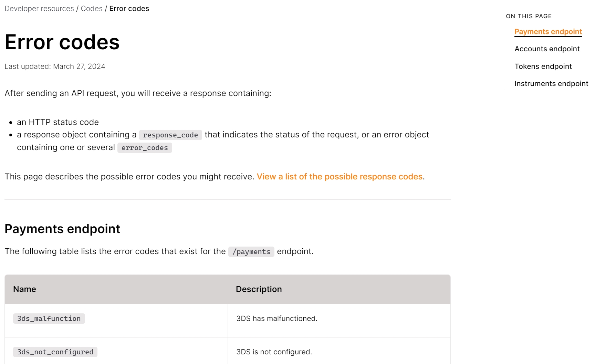Click the '3DS has malfunctioned.' description
Image resolution: width=595 pixels, height=364 pixels.
pos(276,319)
